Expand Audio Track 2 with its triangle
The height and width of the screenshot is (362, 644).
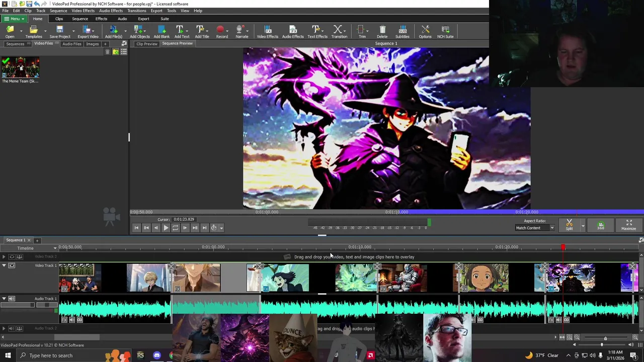point(4,328)
